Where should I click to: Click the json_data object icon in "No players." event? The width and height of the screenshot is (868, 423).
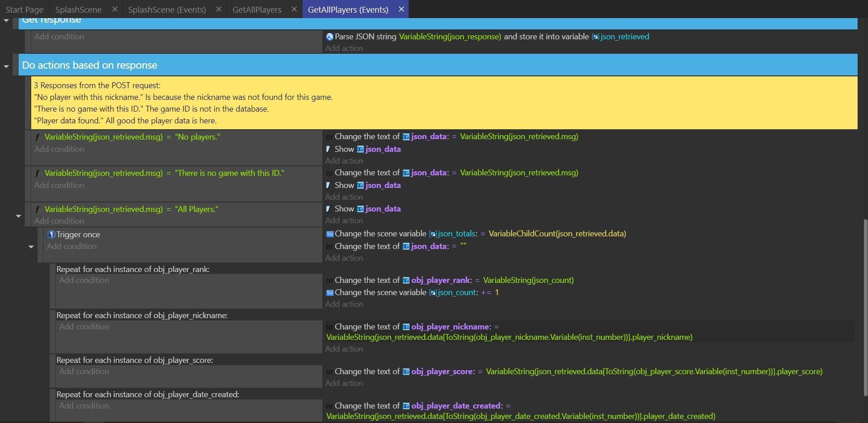tap(406, 136)
